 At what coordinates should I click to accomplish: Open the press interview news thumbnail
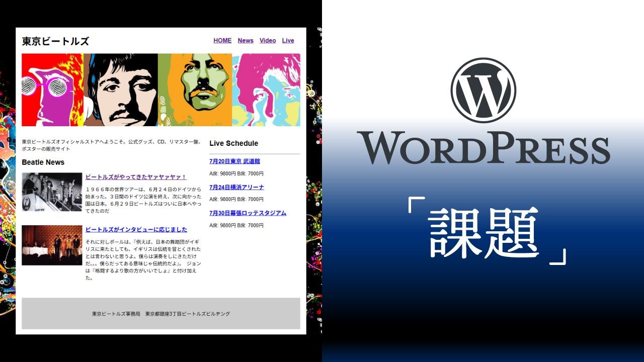52,245
